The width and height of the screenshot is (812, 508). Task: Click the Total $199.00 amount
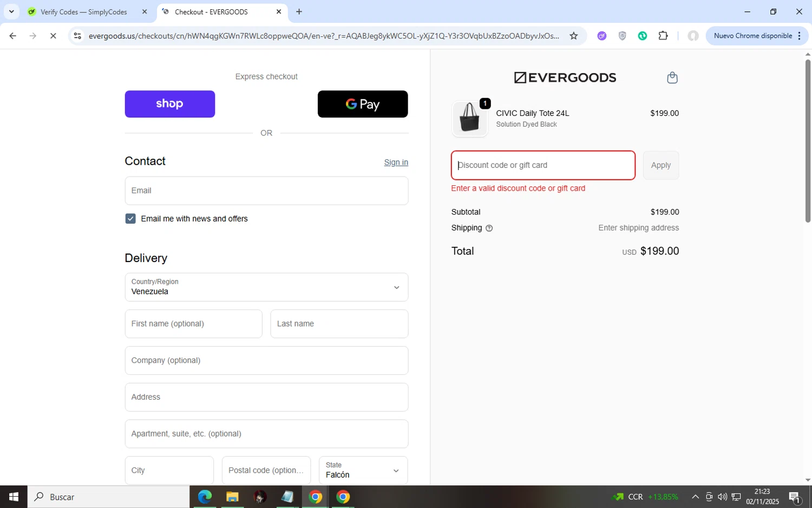pyautogui.click(x=659, y=251)
